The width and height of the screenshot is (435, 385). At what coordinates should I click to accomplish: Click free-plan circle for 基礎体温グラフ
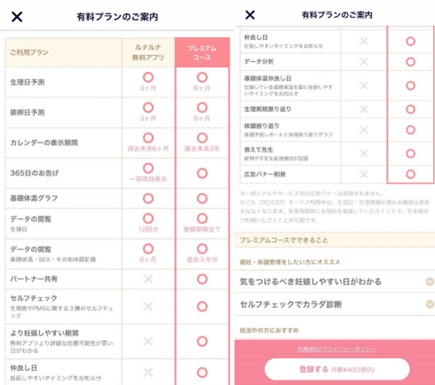[148, 198]
